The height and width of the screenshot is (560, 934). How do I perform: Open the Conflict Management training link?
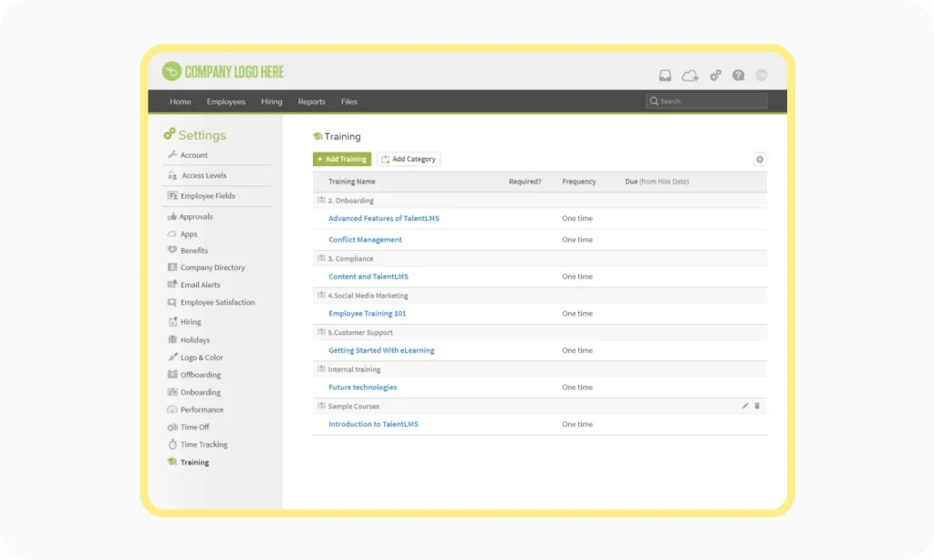pyautogui.click(x=365, y=240)
